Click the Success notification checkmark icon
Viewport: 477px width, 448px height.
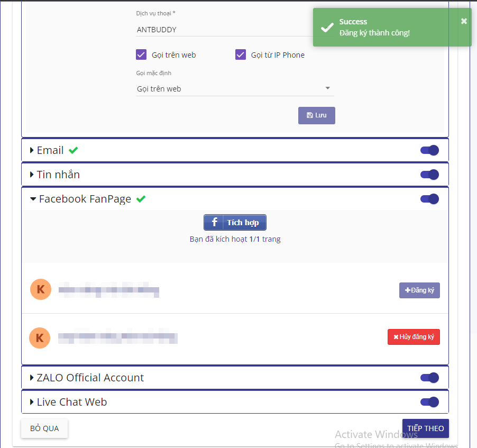click(327, 28)
